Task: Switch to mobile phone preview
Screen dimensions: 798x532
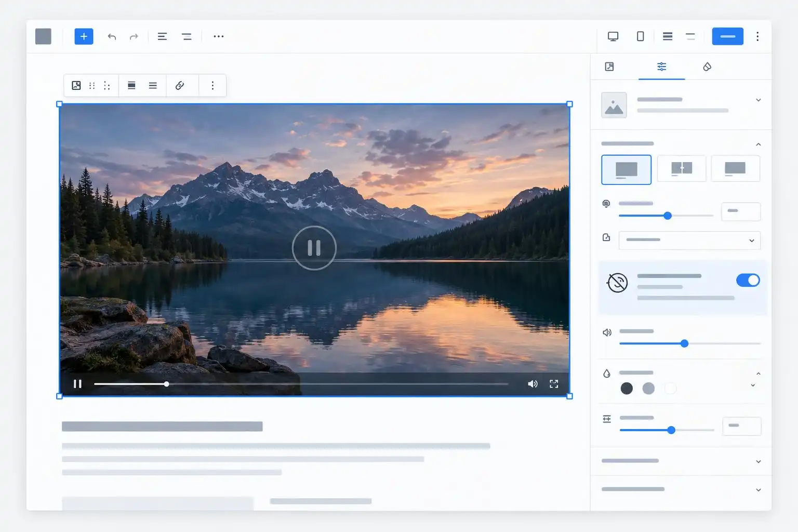Action: (x=640, y=36)
